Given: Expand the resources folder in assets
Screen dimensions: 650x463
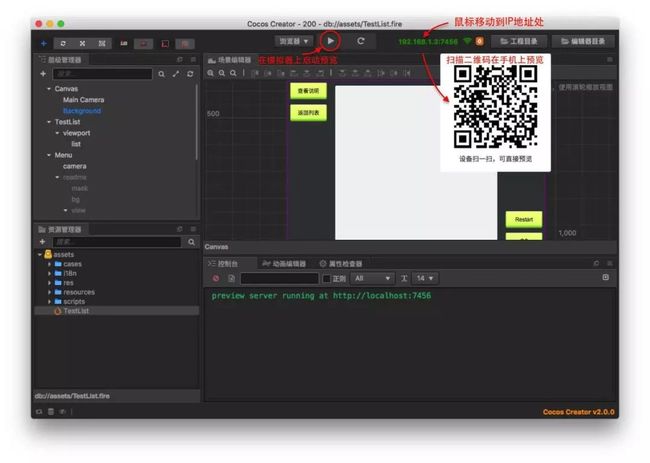Looking at the screenshot, I should [49, 292].
